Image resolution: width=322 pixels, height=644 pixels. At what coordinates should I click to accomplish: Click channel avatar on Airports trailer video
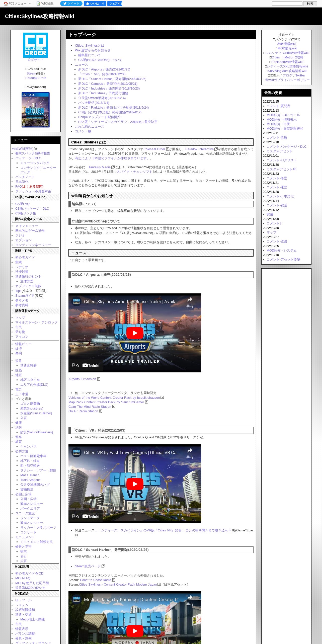(76, 301)
